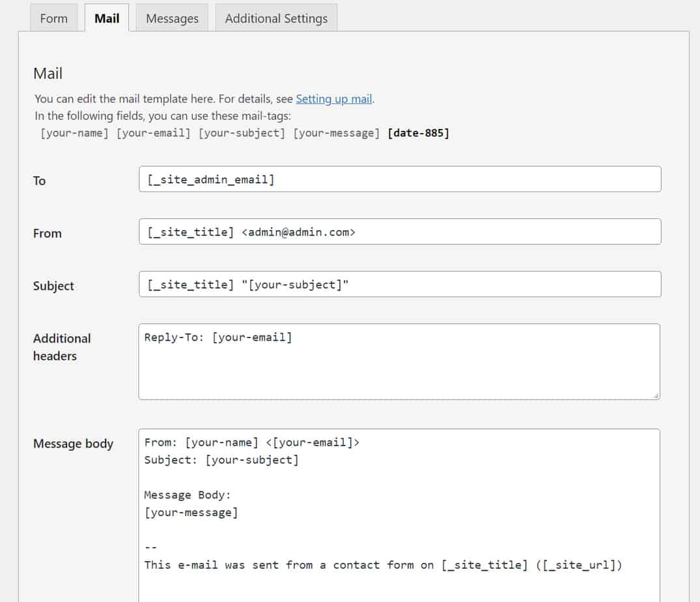
Task: Focus the To email input field
Action: tap(400, 179)
